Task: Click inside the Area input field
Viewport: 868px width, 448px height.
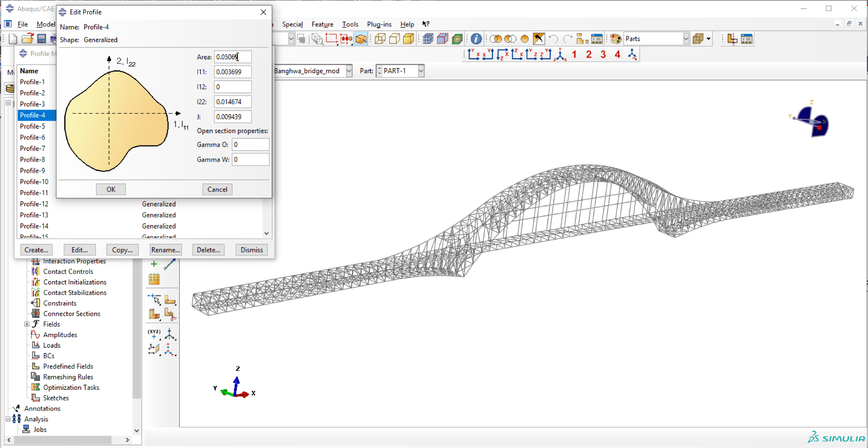Action: pyautogui.click(x=233, y=56)
